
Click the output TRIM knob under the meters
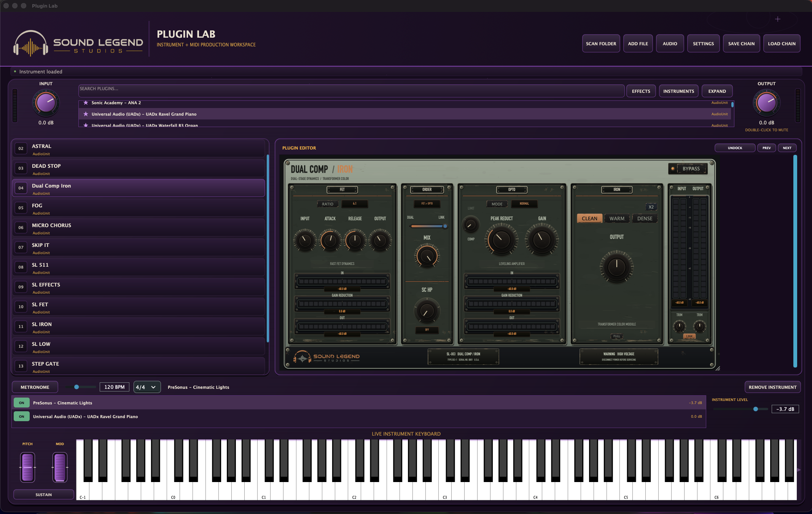pyautogui.click(x=699, y=326)
